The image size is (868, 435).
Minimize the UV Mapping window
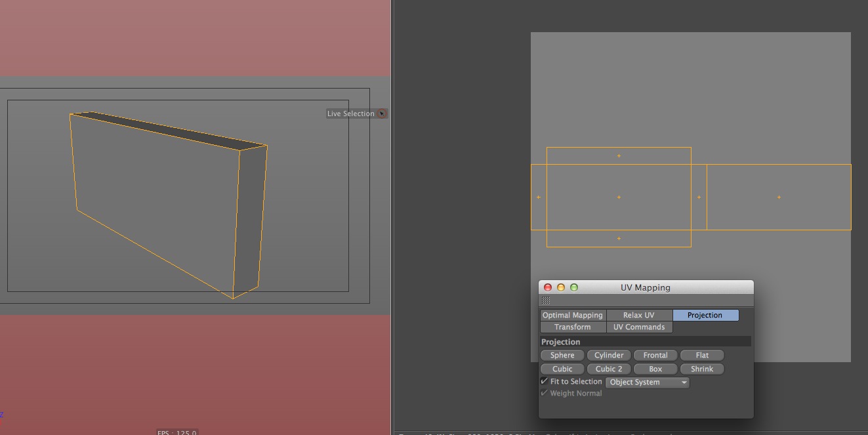[x=561, y=287]
